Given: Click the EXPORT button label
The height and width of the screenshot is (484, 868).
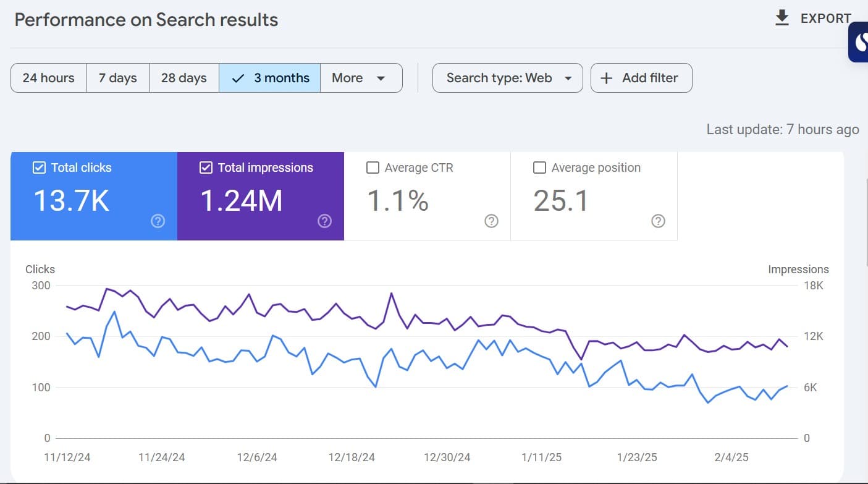Looking at the screenshot, I should point(825,19).
